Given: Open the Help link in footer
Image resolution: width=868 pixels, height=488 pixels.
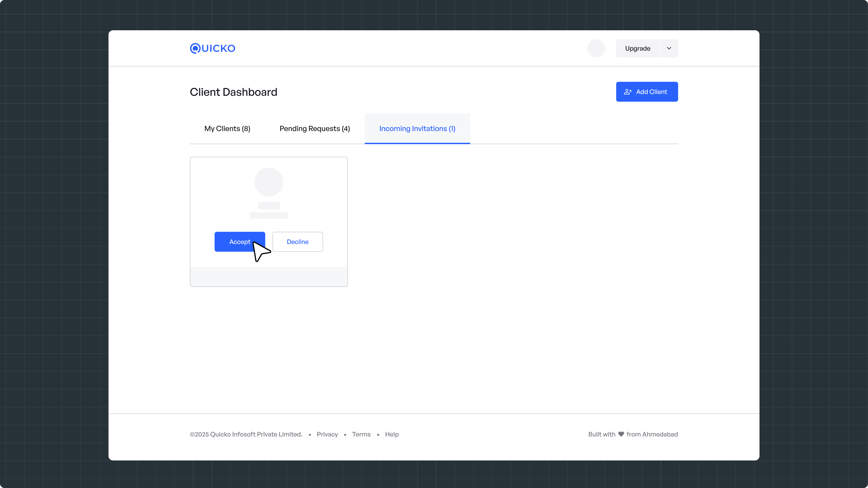Looking at the screenshot, I should [x=392, y=434].
